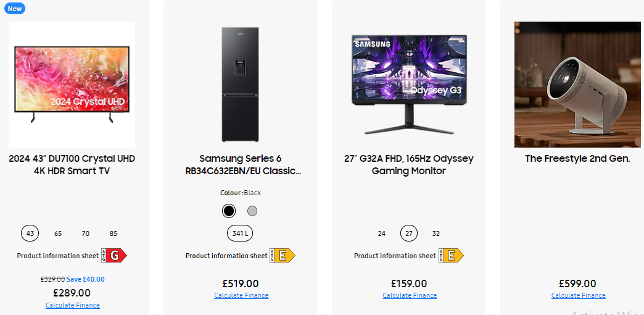Select the Black colour swatch
The width and height of the screenshot is (644, 315).
click(x=229, y=211)
